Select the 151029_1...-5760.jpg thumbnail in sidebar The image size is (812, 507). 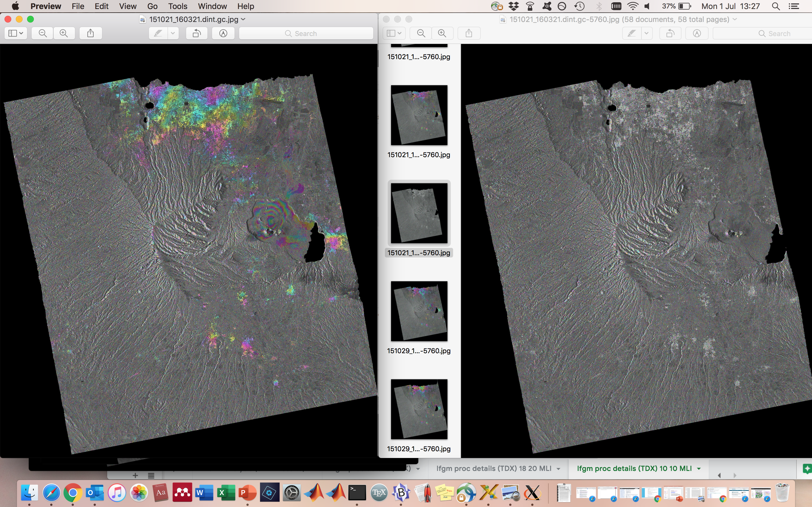click(x=419, y=311)
